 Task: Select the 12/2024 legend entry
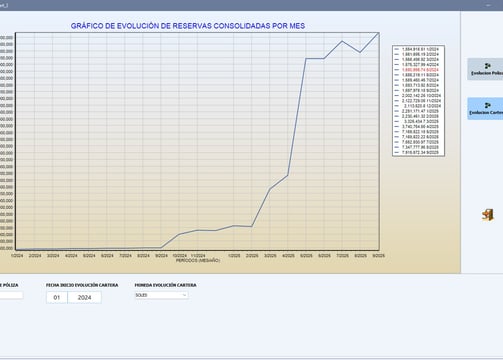[418, 106]
